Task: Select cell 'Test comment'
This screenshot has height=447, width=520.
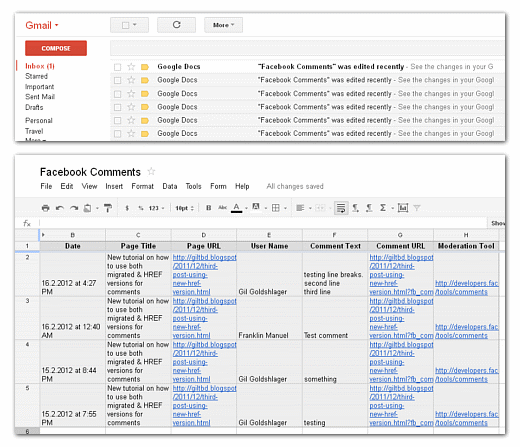Action: point(335,318)
